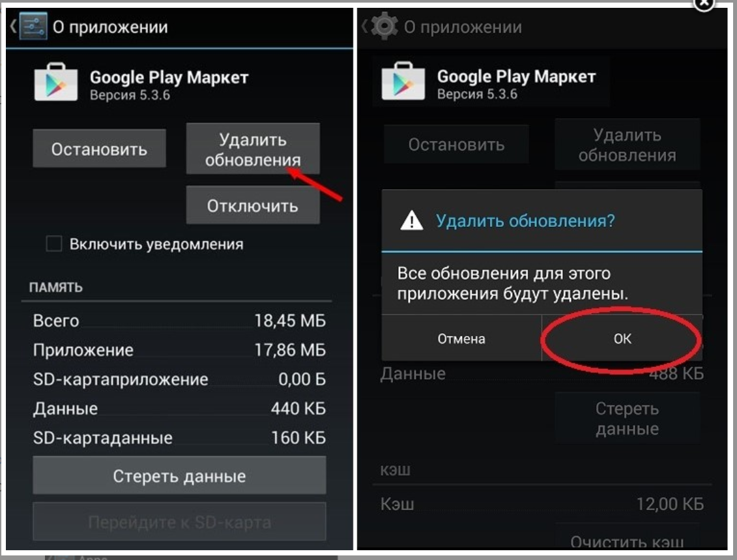
Task: Click О приложении title on left screen
Action: pyautogui.click(x=110, y=27)
